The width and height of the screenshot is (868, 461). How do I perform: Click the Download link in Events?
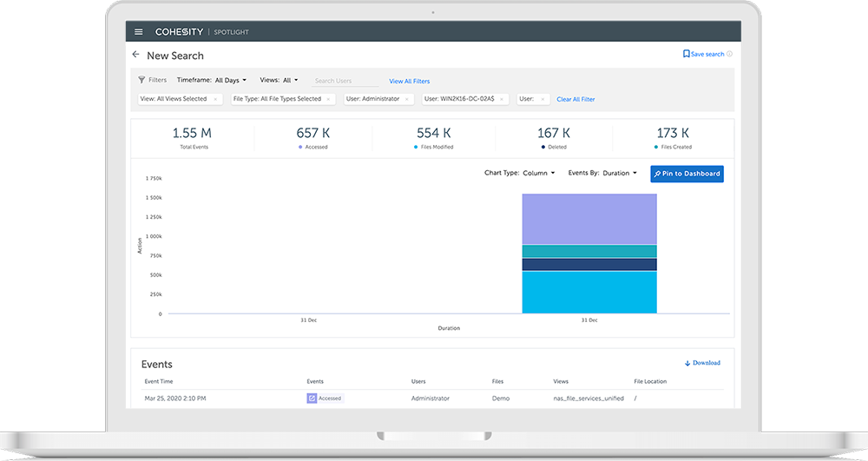707,363
